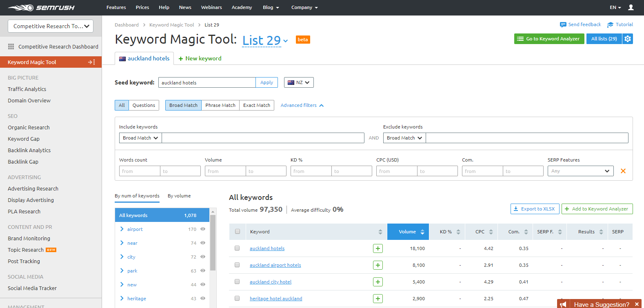Add heritage hotel auckland with plus icon
Viewport: 644px width, 308px height.
[378, 299]
